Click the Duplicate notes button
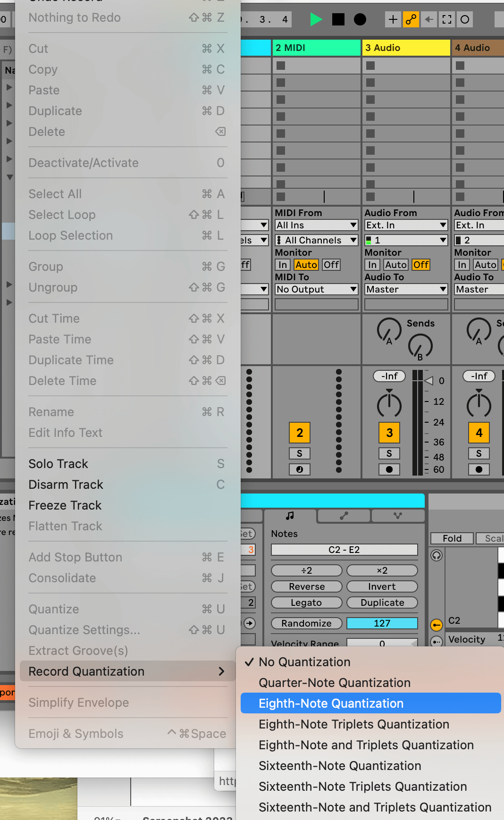 (x=382, y=602)
